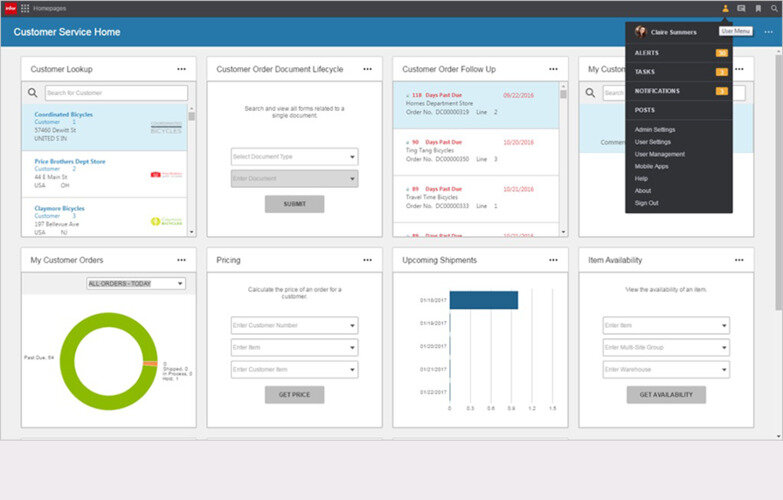
Task: Click the Search for Customer field
Action: point(116,92)
